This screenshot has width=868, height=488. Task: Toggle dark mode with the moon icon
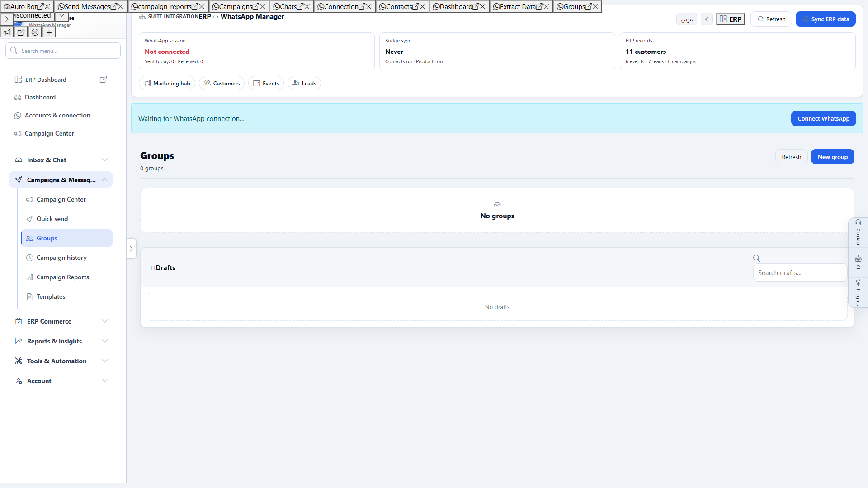707,19
